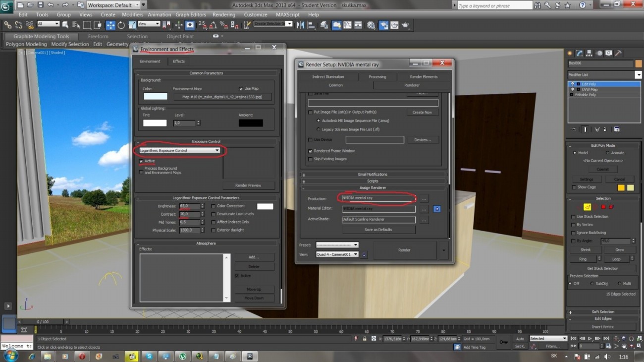Select the Animate radio button
Screen dimensions: 644x362
[607, 153]
